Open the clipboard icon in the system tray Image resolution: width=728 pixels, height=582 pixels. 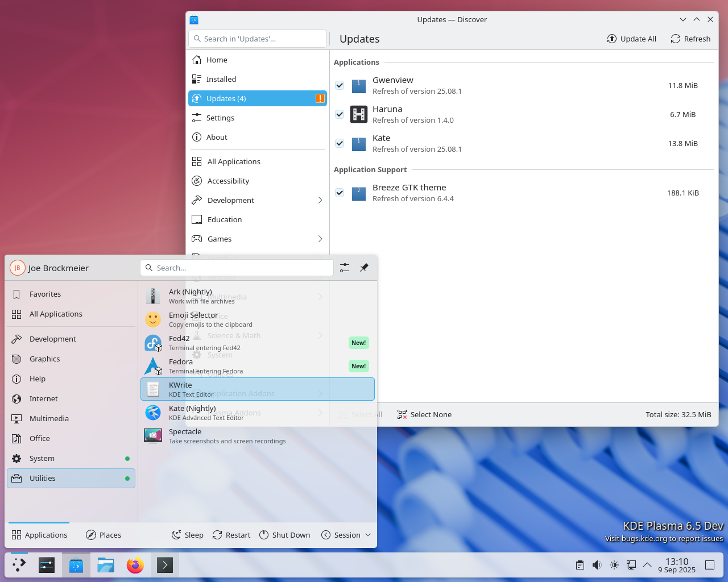point(580,564)
